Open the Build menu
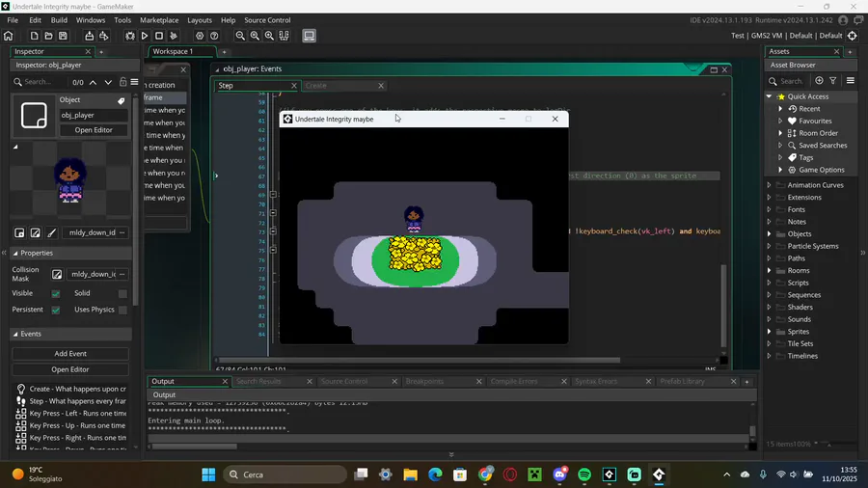 [x=59, y=20]
